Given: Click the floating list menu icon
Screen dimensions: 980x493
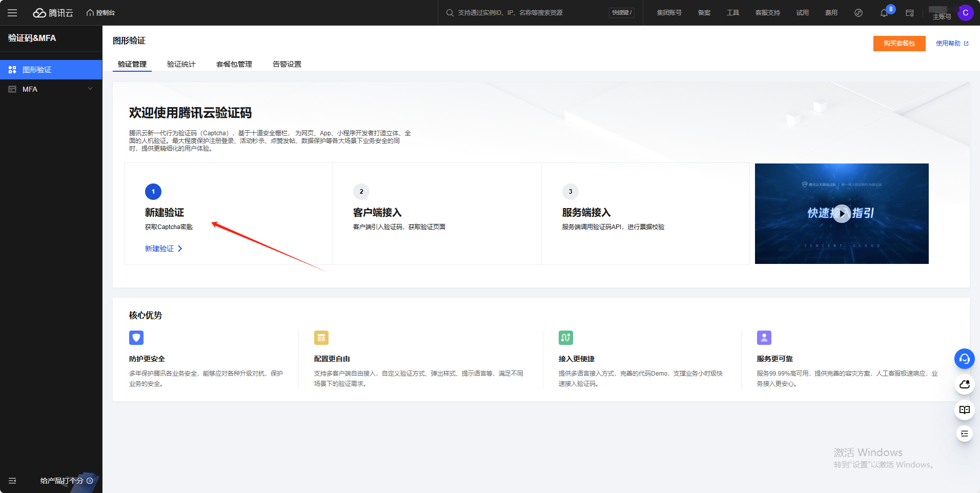Looking at the screenshot, I should tap(965, 434).
